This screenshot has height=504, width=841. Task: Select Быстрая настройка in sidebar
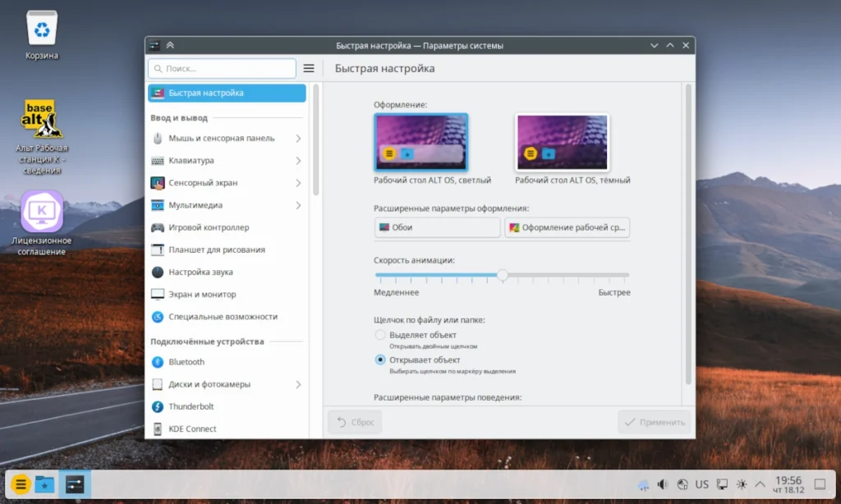[x=227, y=93]
